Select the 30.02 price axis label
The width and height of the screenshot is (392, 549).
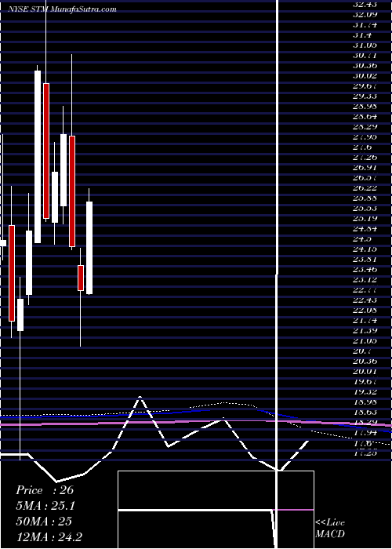tap(365, 75)
